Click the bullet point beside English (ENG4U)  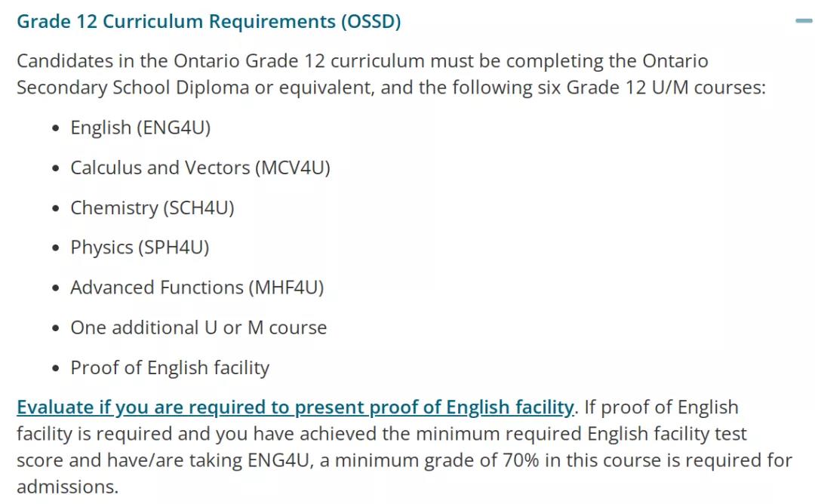tap(56, 128)
